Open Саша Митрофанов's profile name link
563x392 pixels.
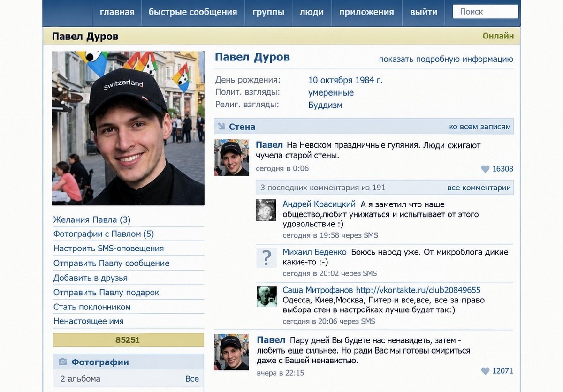317,290
